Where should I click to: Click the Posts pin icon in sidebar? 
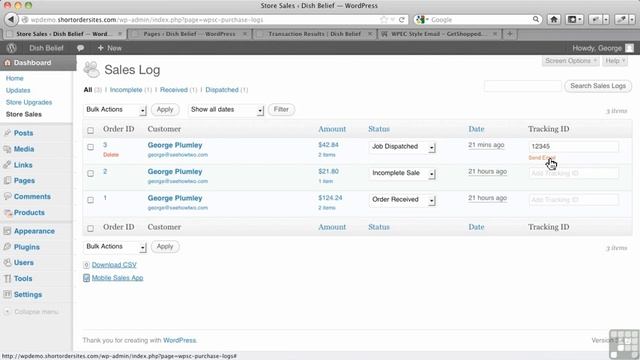tap(7, 133)
